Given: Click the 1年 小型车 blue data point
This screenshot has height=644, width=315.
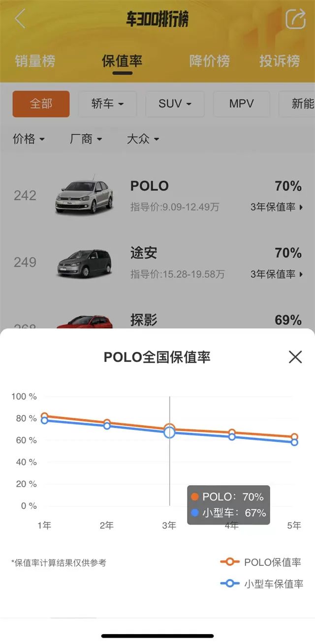Looking at the screenshot, I should [44, 421].
